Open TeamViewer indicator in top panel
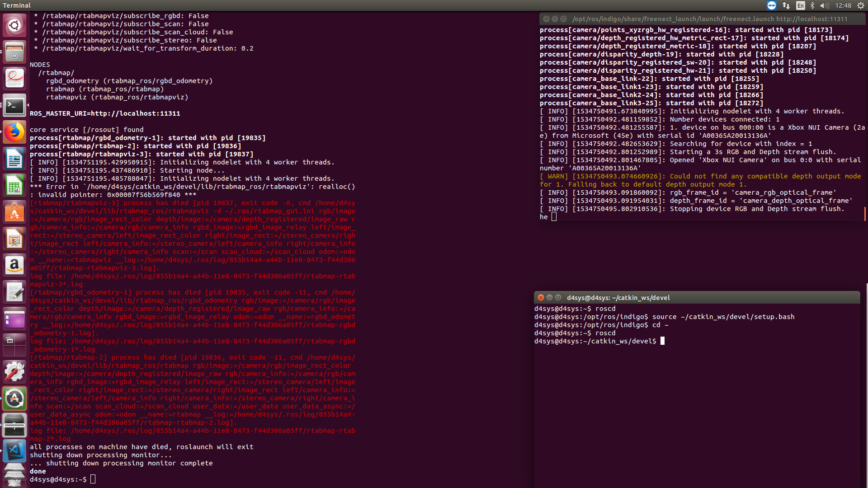The width and height of the screenshot is (868, 488). tap(772, 5)
